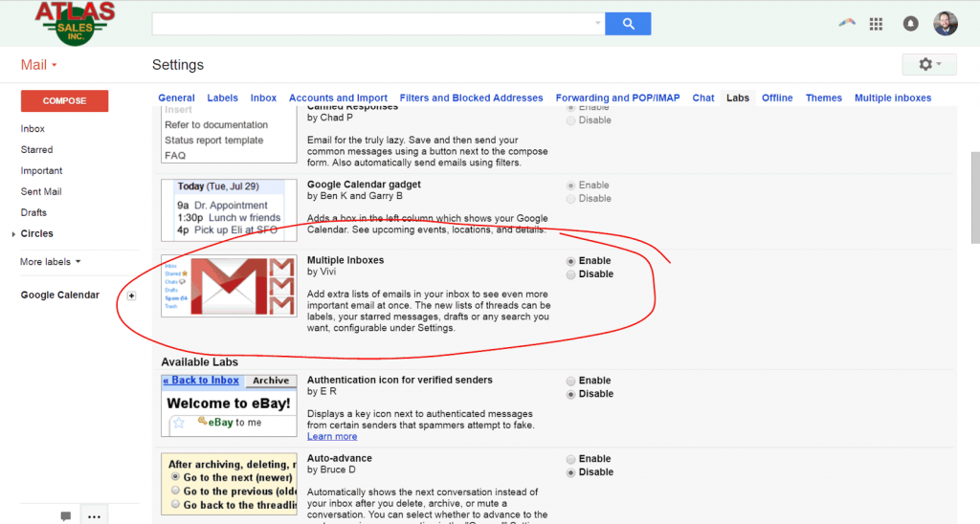Select Disable for Multiple Inboxes
Viewport: 980px width, 524px height.
[570, 274]
